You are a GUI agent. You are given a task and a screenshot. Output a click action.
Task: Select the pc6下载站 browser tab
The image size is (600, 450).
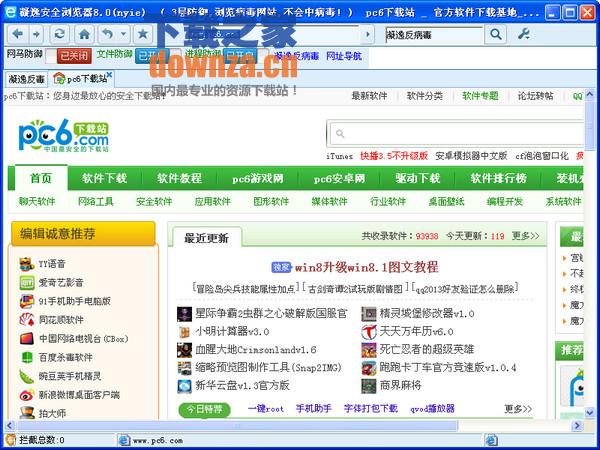point(80,79)
